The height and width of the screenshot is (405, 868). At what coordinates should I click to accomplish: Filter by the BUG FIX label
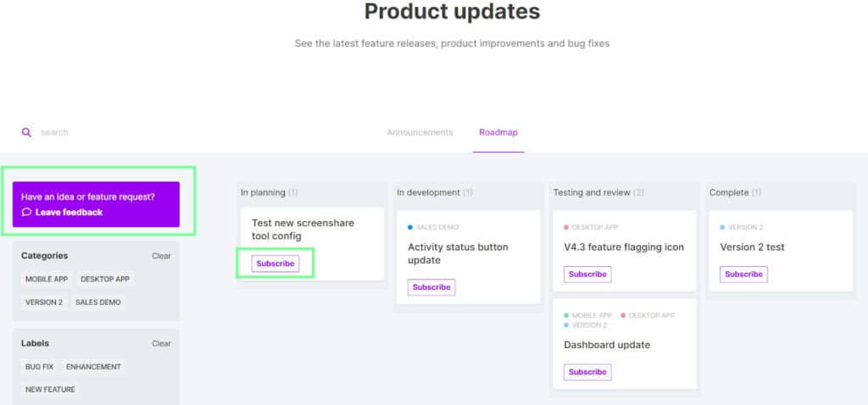coord(39,367)
